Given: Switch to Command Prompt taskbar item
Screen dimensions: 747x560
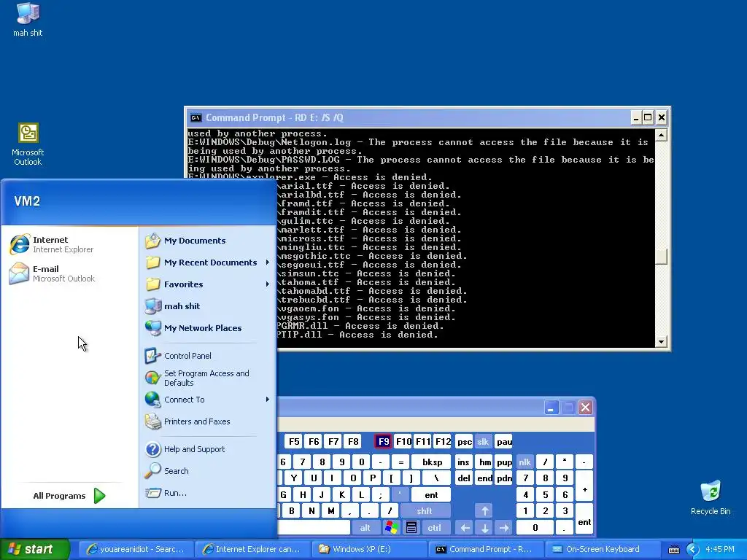Looking at the screenshot, I should tap(486, 549).
